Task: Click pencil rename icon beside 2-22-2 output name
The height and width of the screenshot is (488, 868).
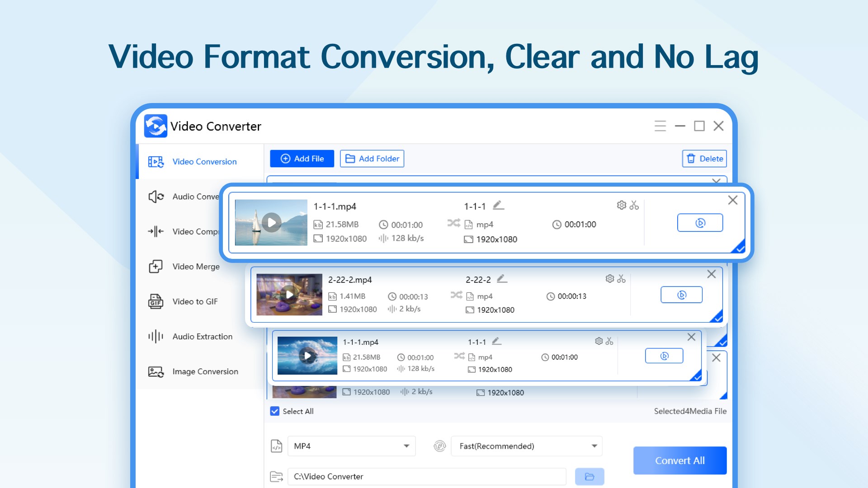Action: point(502,279)
